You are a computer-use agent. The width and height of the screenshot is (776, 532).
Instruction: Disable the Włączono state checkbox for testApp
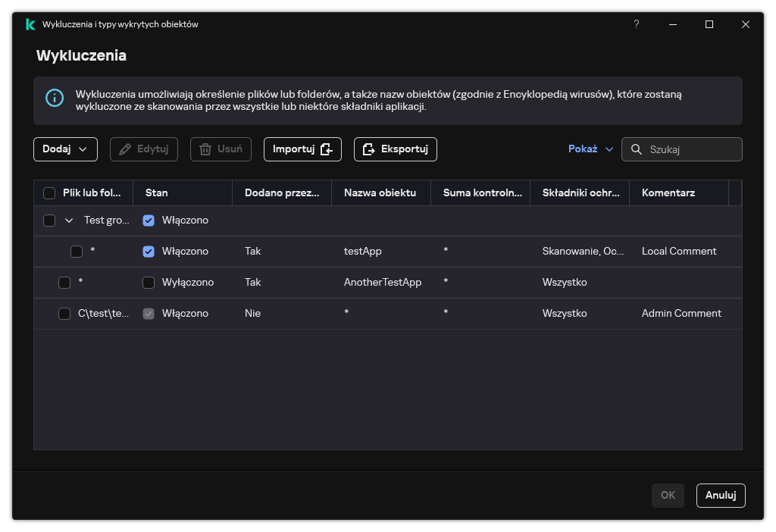click(x=149, y=252)
